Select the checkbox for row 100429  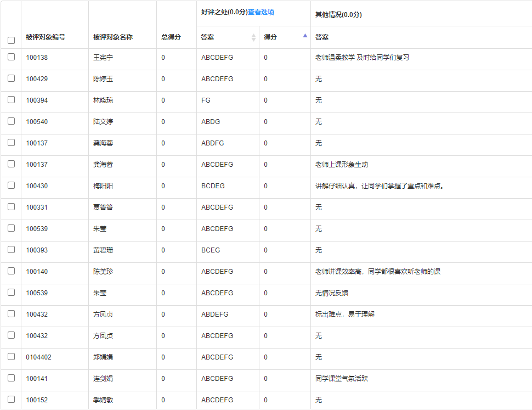pos(11,78)
